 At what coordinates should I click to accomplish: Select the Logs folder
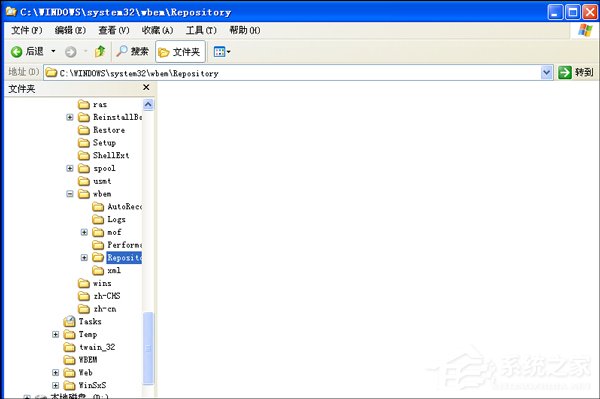pos(109,219)
